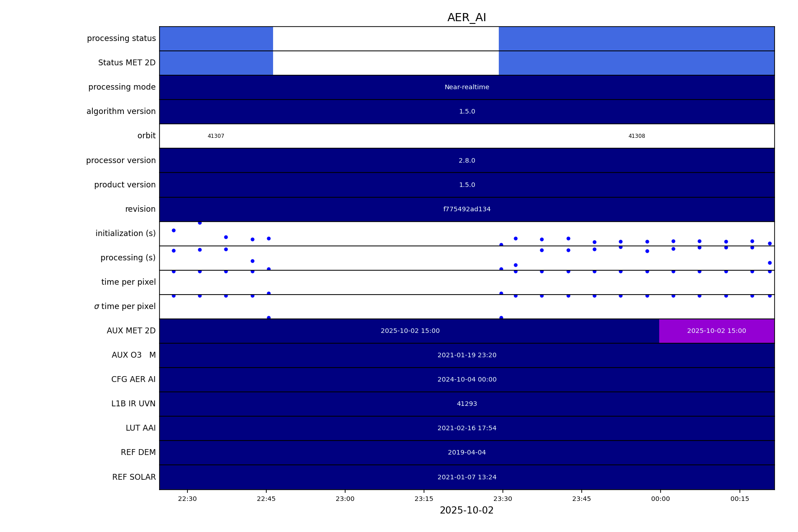Click the 23:45 tick on time axis
798x532 pixels.
point(581,499)
